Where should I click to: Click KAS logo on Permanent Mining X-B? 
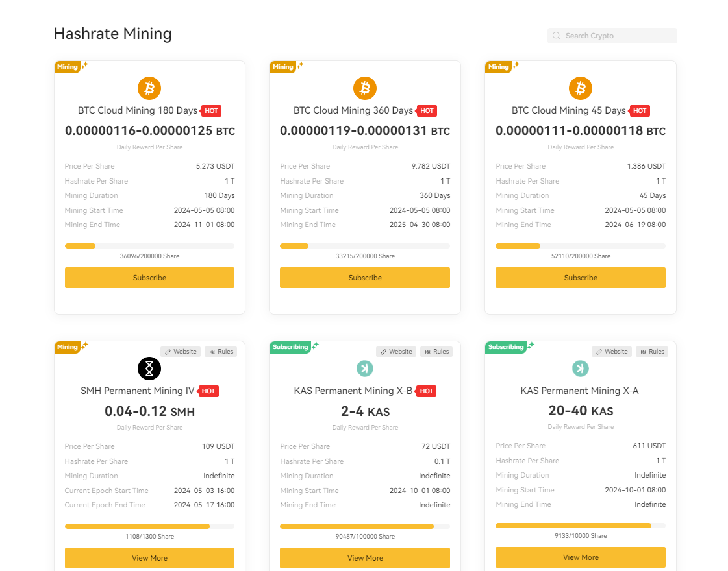(x=365, y=369)
